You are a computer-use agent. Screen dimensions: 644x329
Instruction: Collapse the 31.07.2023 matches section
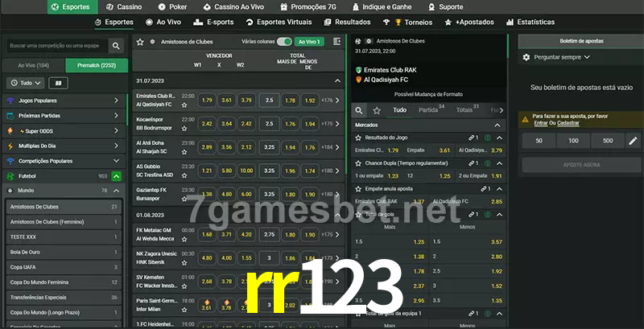[337, 81]
